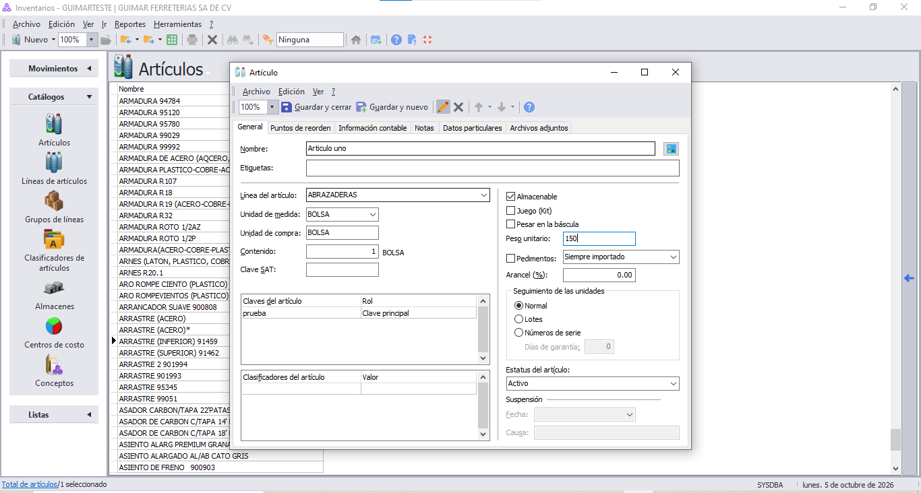The height and width of the screenshot is (493, 921).
Task: Click the Arancel (%) input field
Action: [x=599, y=275]
